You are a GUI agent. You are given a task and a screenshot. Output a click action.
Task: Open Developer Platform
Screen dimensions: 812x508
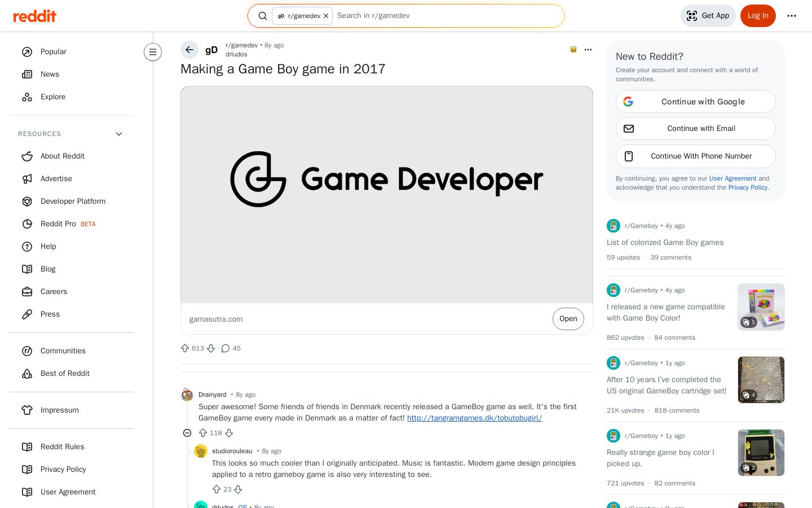coord(71,202)
